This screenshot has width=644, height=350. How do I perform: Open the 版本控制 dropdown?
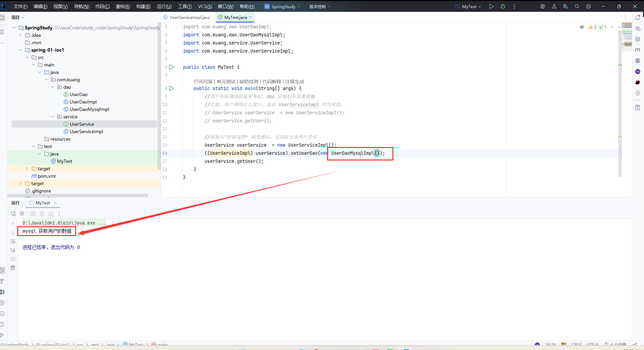tap(320, 6)
